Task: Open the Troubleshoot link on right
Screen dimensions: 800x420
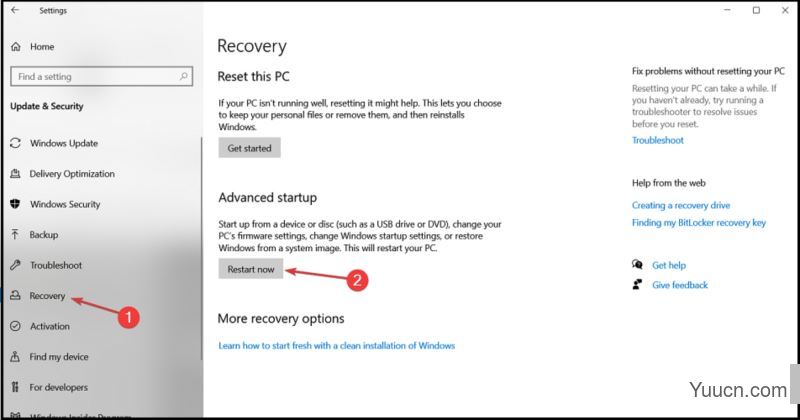Action: click(658, 140)
